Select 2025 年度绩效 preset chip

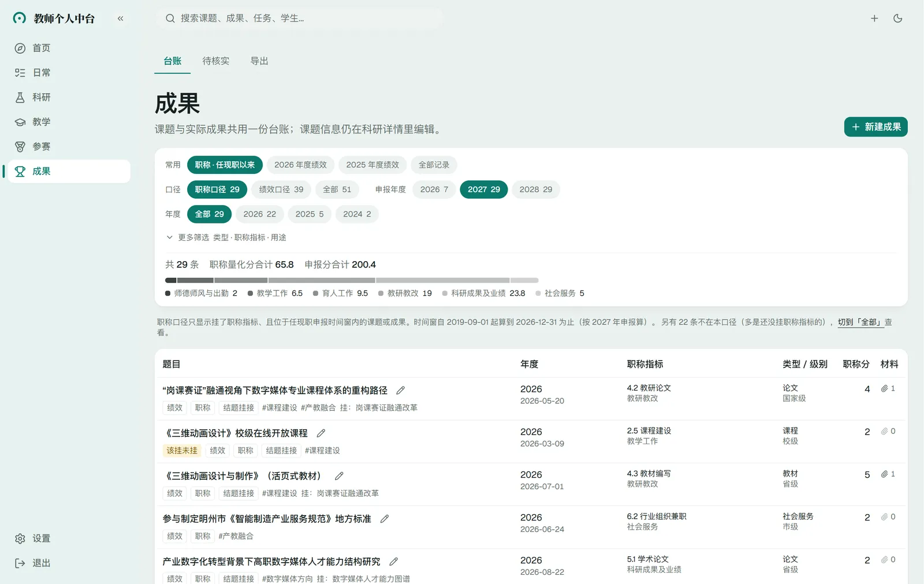click(372, 165)
